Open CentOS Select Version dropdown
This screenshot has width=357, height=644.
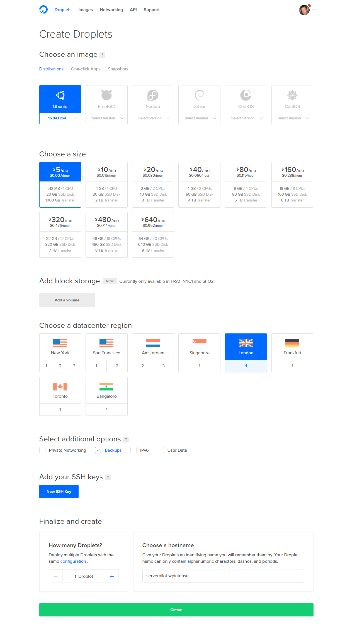click(x=292, y=118)
